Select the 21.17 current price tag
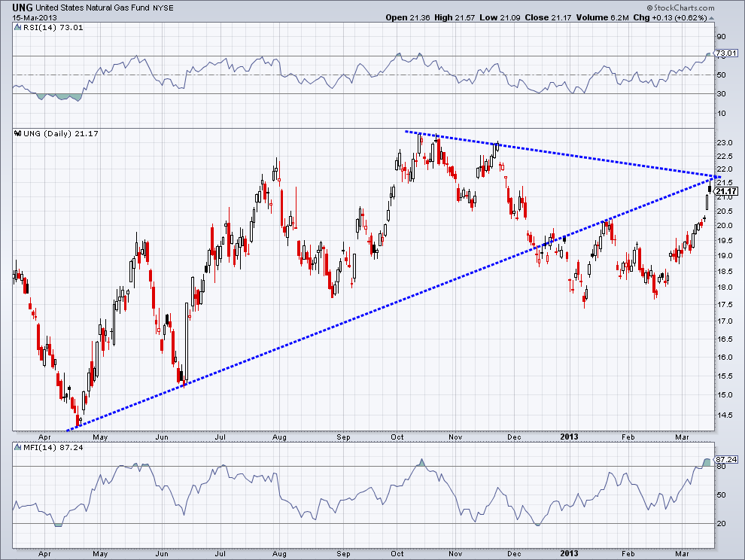Screen dimensions: 745x560 [725, 191]
